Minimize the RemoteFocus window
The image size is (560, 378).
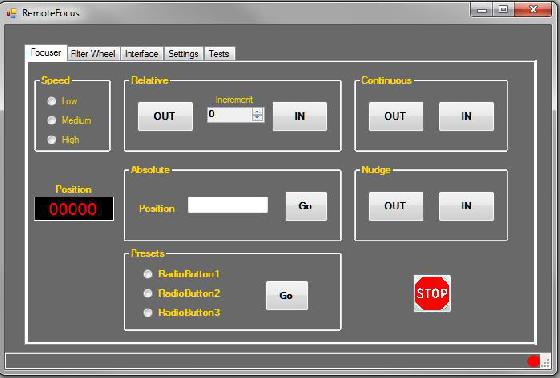tap(482, 10)
